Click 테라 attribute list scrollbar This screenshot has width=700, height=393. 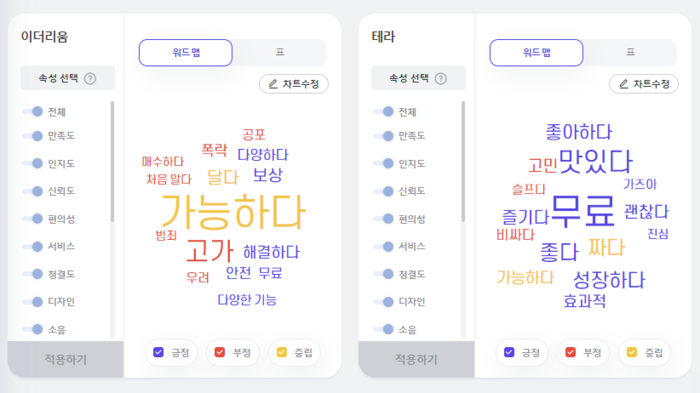463,162
